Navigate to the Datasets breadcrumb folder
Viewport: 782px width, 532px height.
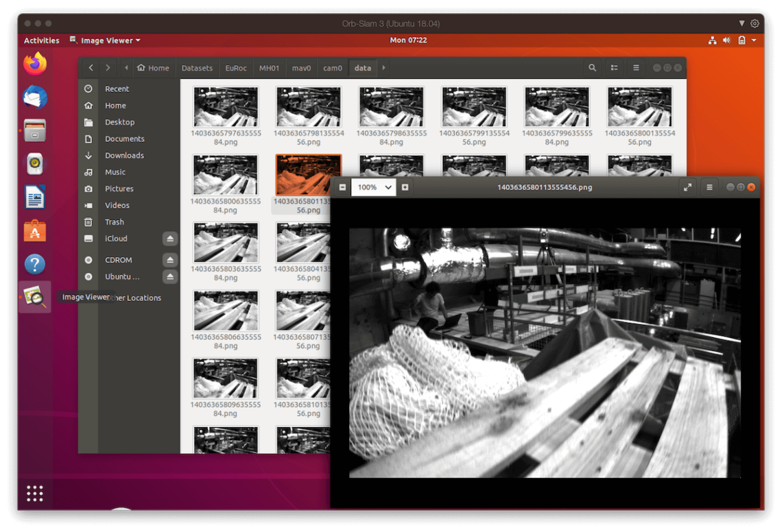tap(197, 68)
